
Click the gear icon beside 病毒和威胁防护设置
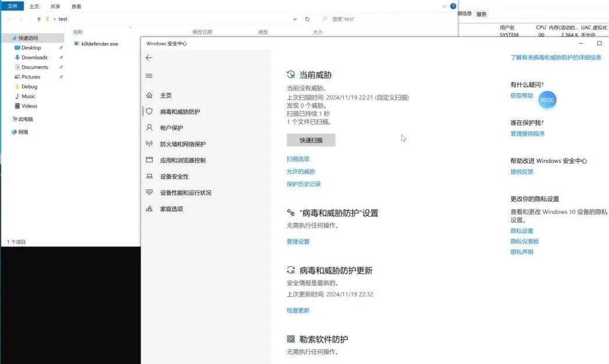pos(291,213)
